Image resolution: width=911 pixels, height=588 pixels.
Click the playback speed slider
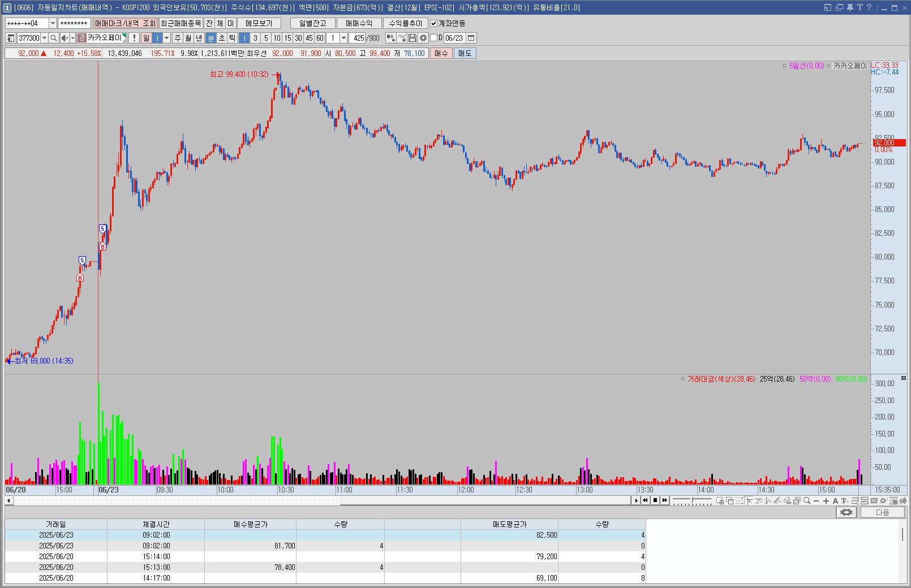point(692,500)
